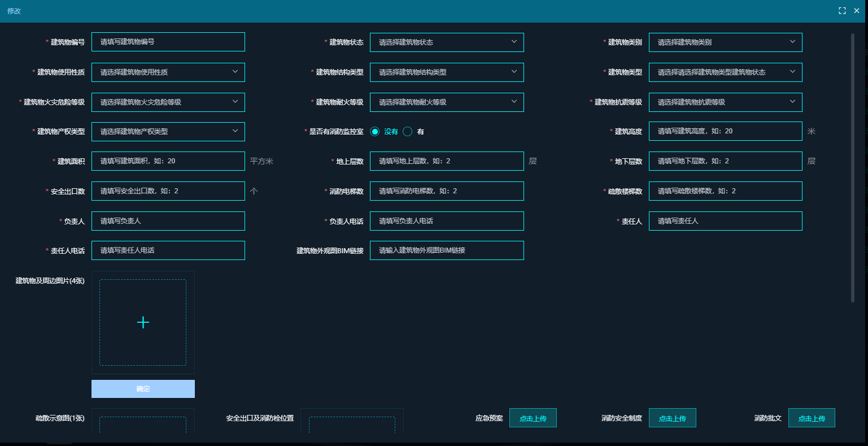Click the 修改 dialog title

click(x=14, y=11)
